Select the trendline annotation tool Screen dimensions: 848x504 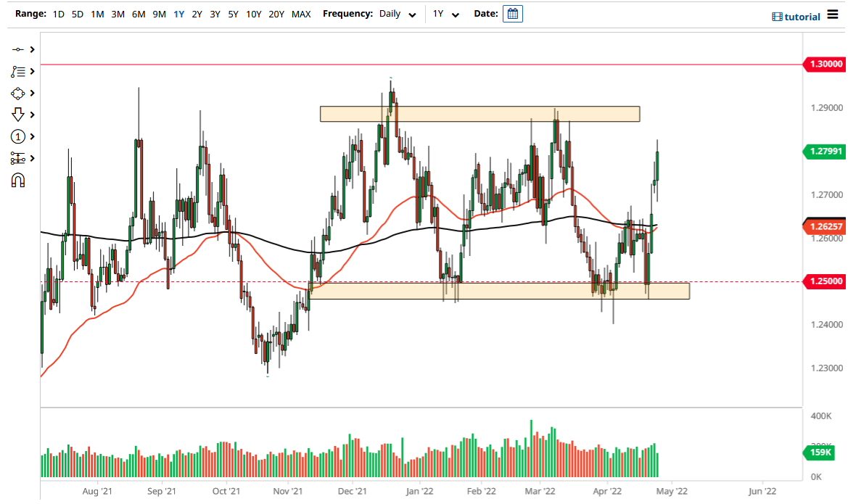click(18, 71)
